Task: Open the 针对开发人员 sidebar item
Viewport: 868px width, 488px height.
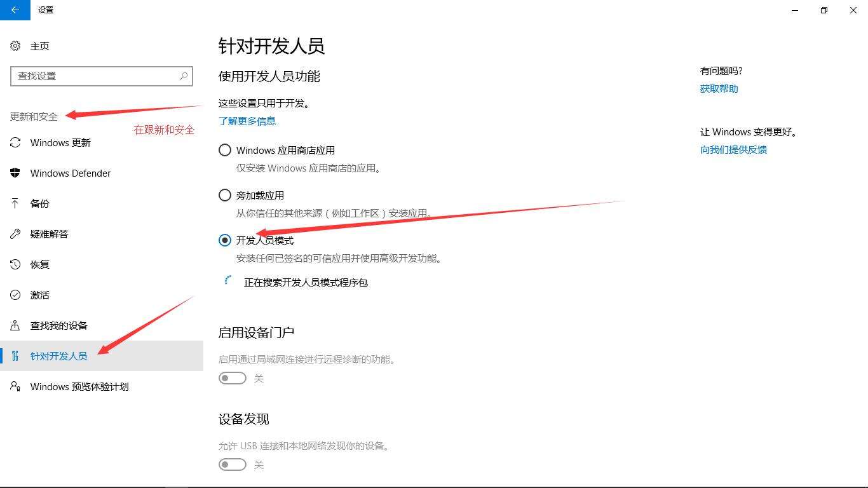Action: (102, 356)
